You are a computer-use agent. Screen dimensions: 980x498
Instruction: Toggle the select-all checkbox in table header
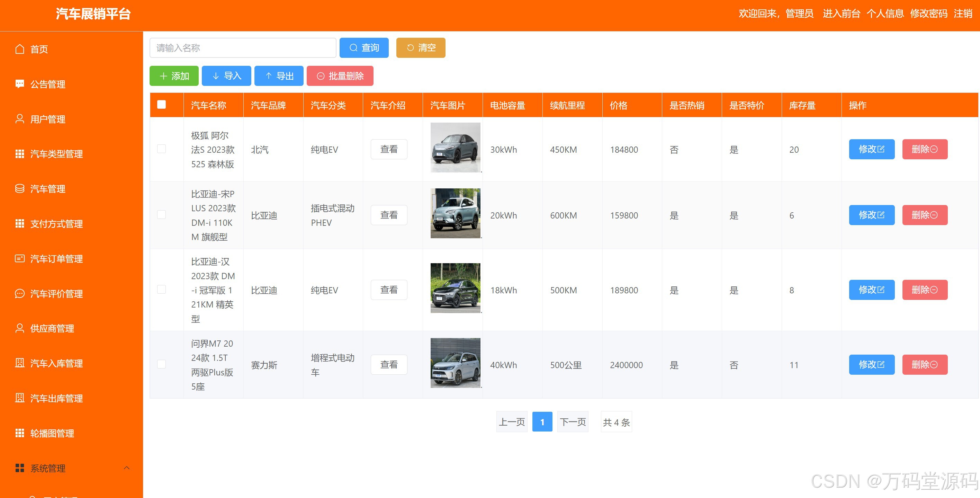pyautogui.click(x=161, y=105)
